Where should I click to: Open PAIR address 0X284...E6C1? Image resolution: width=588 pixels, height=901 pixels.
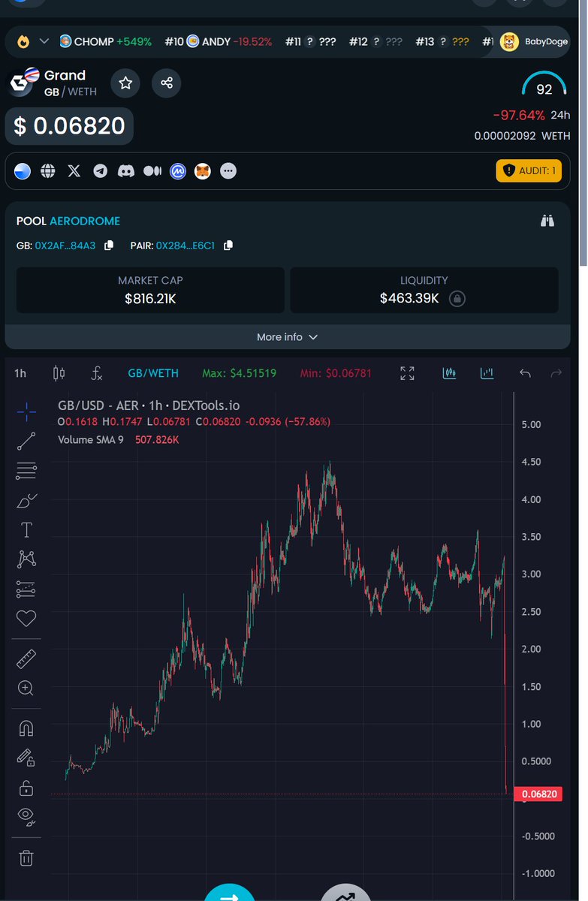tap(185, 246)
